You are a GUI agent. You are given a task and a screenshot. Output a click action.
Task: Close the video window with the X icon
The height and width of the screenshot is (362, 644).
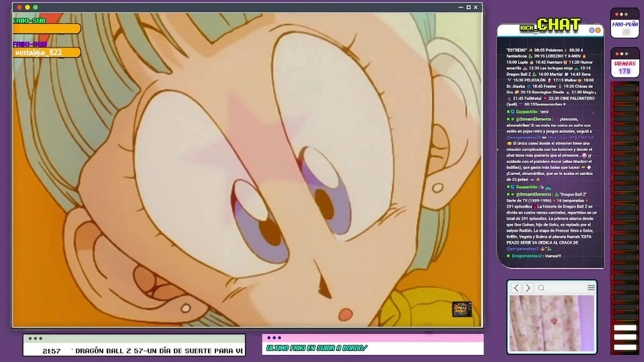click(x=475, y=7)
